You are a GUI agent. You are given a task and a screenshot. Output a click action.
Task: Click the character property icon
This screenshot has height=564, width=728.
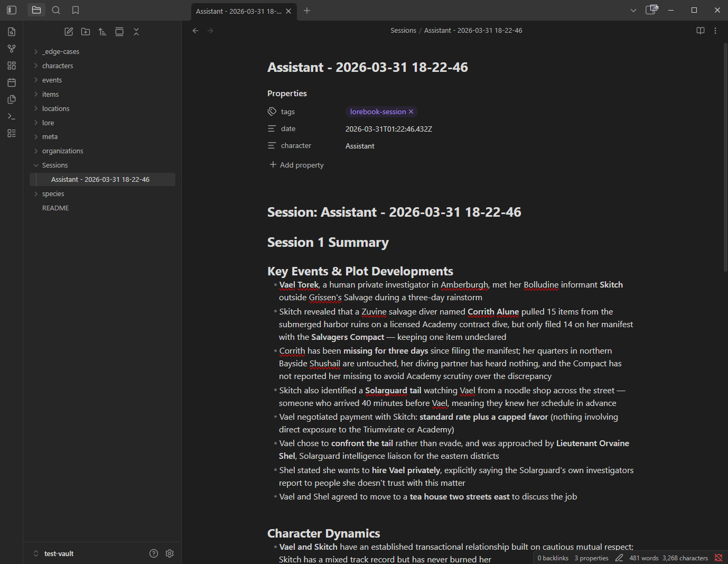coord(272,145)
